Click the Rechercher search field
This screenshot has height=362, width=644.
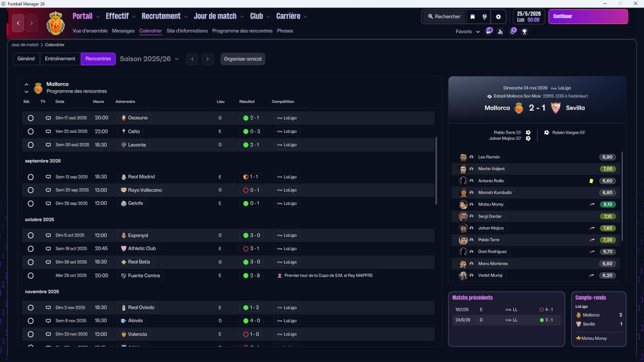[444, 17]
